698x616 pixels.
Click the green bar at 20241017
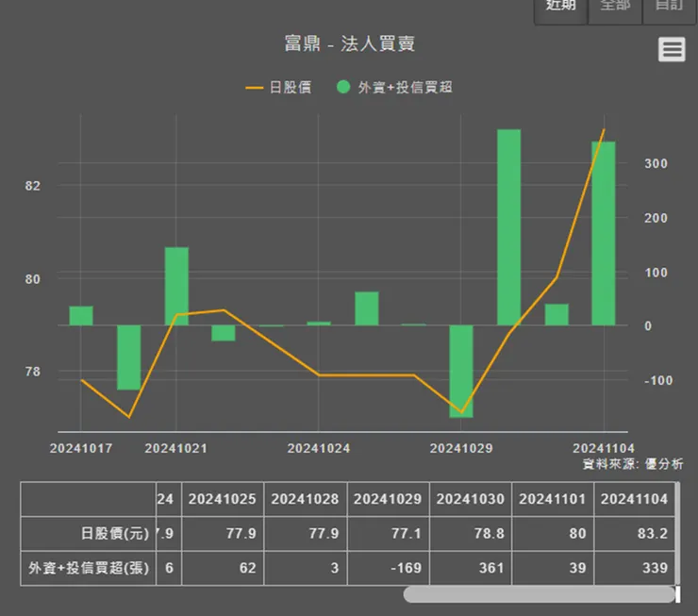81,316
